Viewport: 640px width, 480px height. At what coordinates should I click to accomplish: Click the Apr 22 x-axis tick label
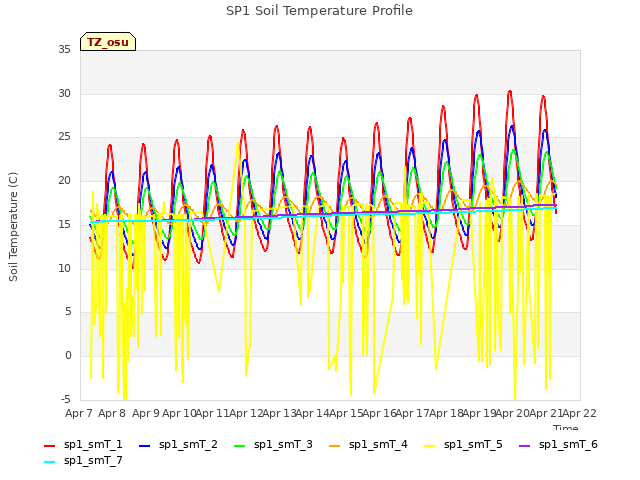580,413
